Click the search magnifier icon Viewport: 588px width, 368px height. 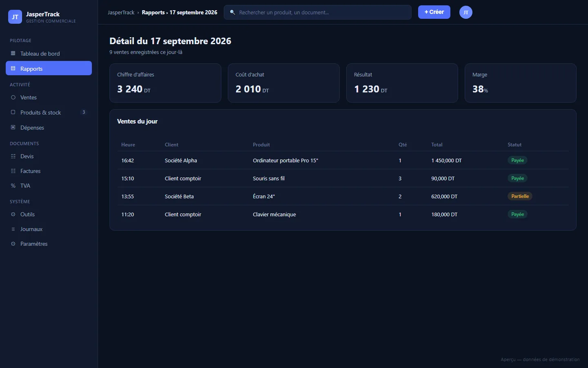tap(232, 12)
